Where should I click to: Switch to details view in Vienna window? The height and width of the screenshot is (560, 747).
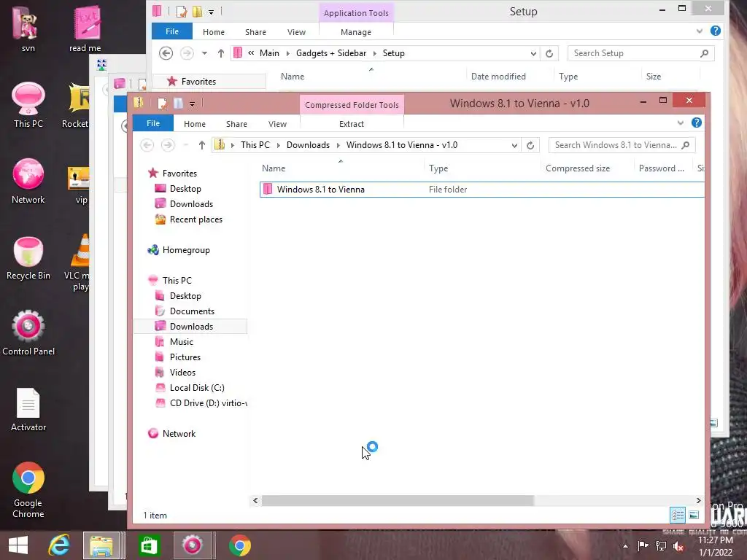tap(678, 515)
